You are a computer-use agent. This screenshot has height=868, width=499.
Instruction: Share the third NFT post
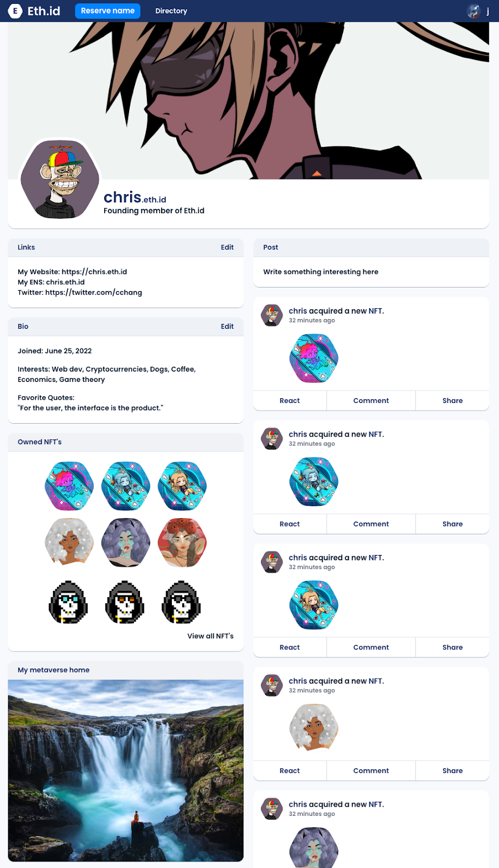[x=452, y=647]
